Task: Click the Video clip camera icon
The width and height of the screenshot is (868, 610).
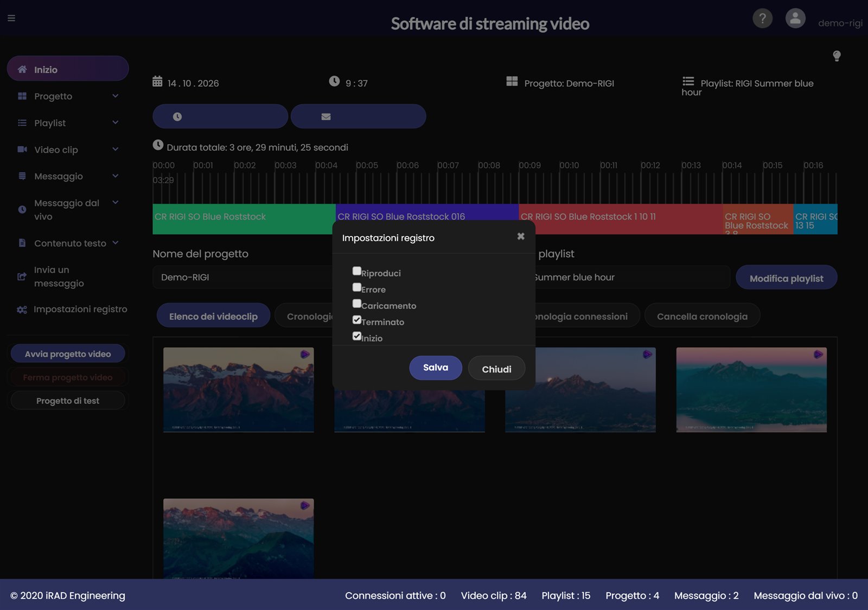Action: [22, 149]
